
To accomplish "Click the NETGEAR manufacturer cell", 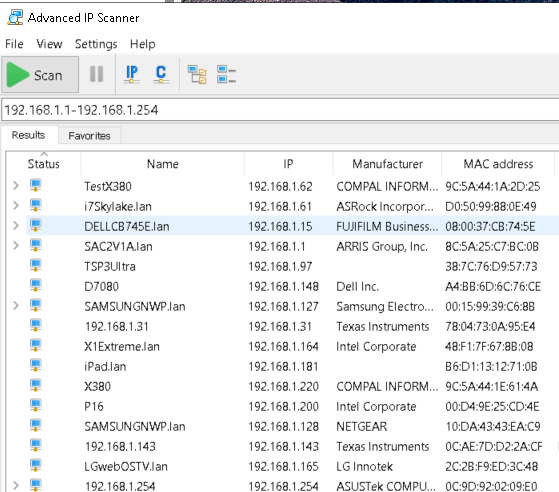I will (x=361, y=426).
